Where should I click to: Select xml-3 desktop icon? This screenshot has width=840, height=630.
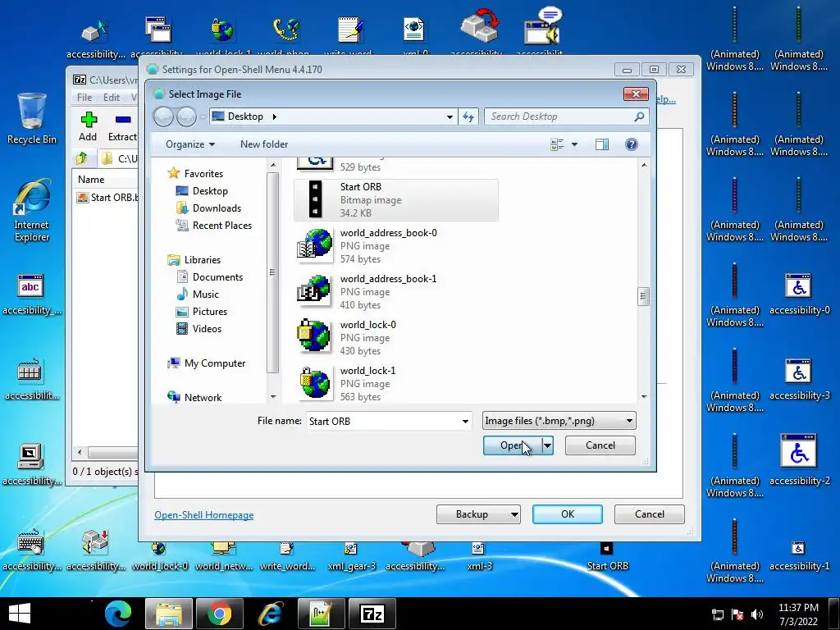(x=479, y=558)
